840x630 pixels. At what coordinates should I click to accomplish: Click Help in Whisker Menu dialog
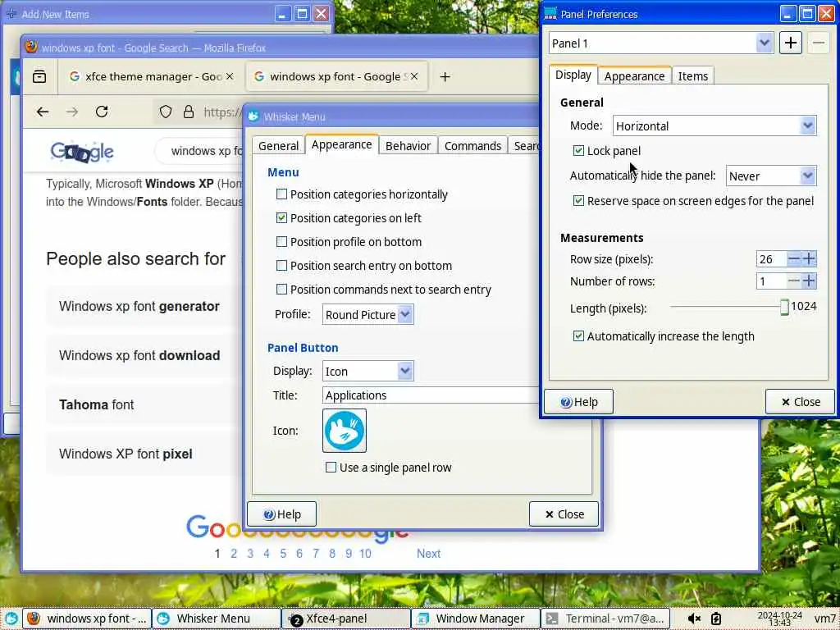pyautogui.click(x=282, y=514)
